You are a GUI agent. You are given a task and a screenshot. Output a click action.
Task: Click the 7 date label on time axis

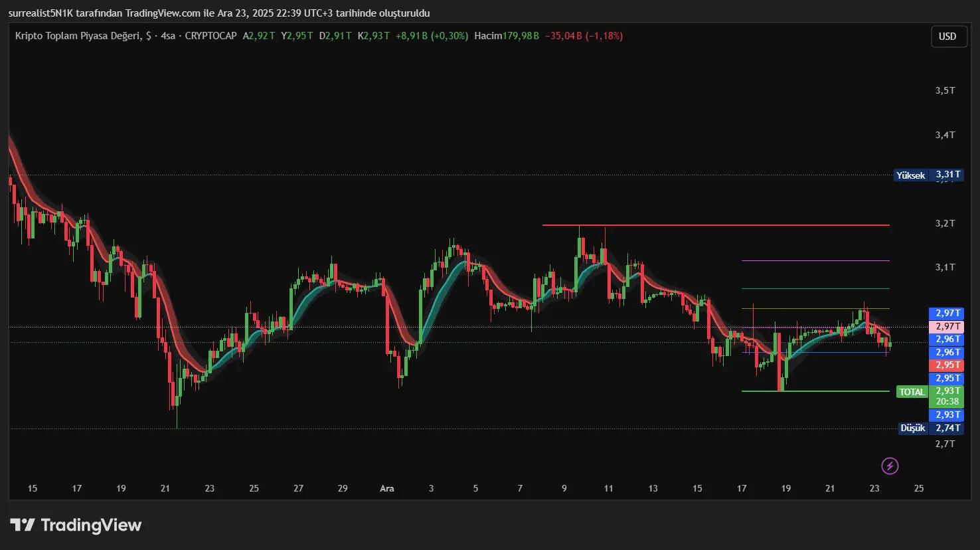tap(520, 488)
